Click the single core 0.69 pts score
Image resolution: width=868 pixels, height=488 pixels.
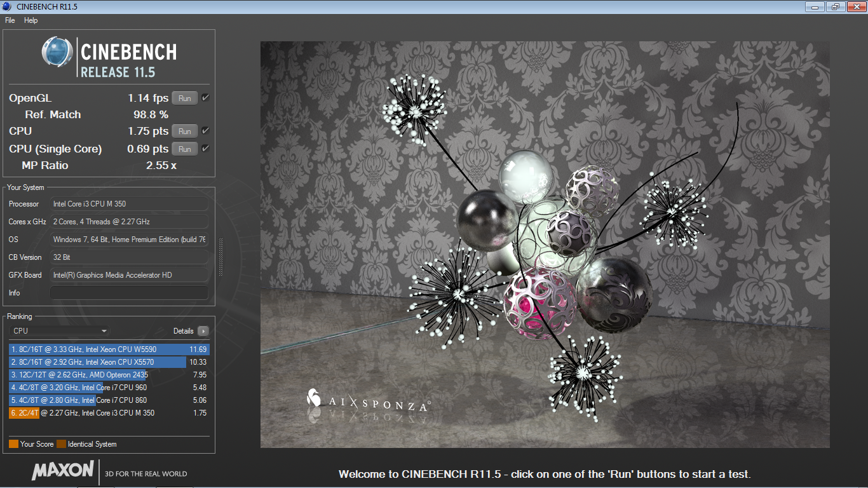coord(148,149)
